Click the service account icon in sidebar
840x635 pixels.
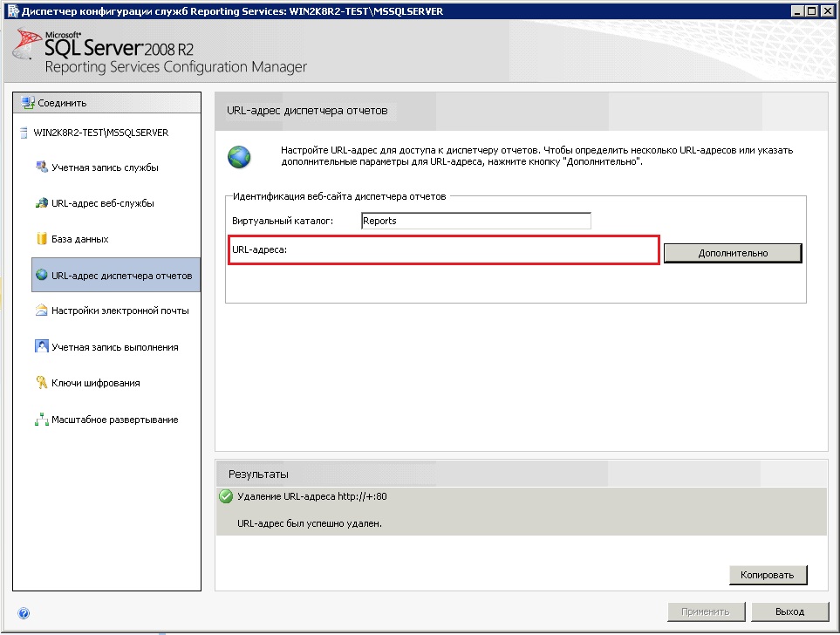pyautogui.click(x=41, y=167)
